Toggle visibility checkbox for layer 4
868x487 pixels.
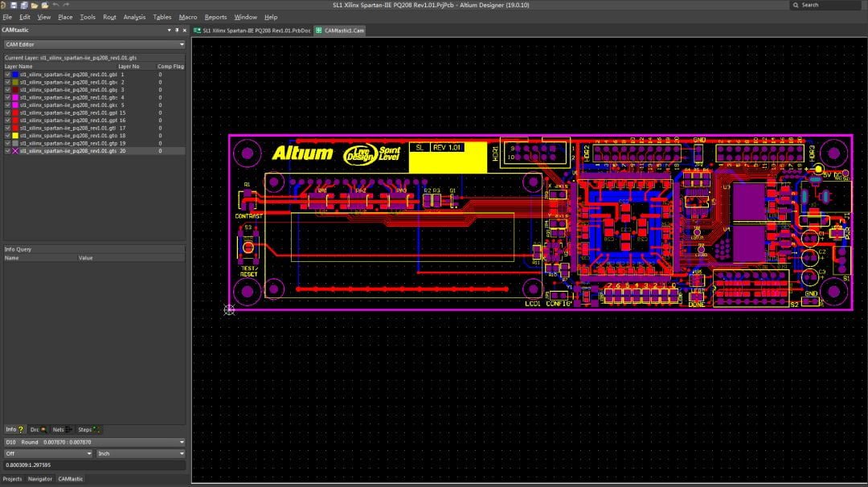(x=8, y=97)
